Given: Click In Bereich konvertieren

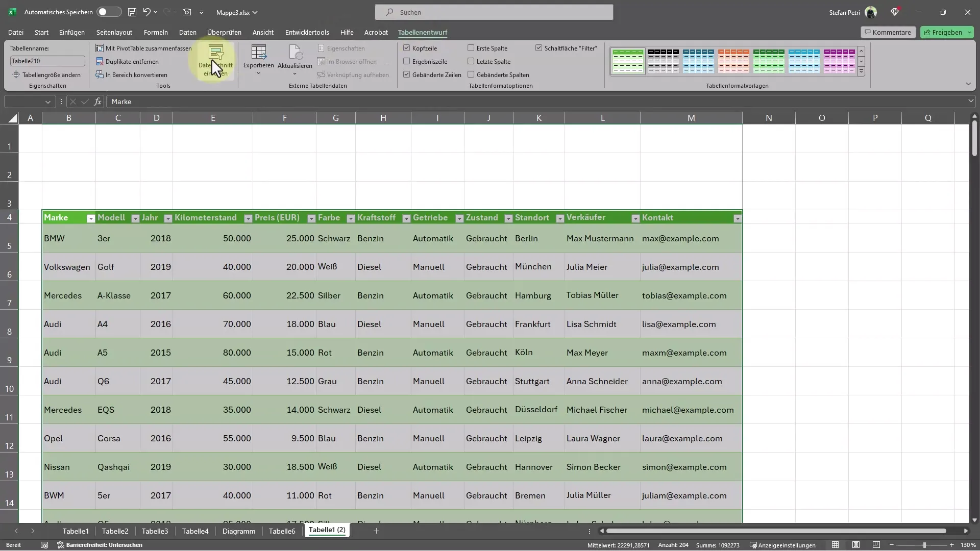Looking at the screenshot, I should coord(132,75).
